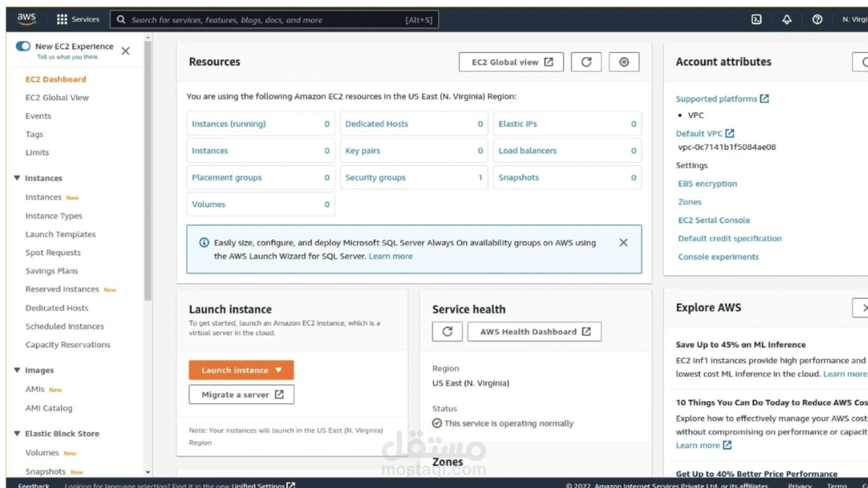Open the Snapshots resource card
This screenshot has height=488, width=868.
(567, 178)
